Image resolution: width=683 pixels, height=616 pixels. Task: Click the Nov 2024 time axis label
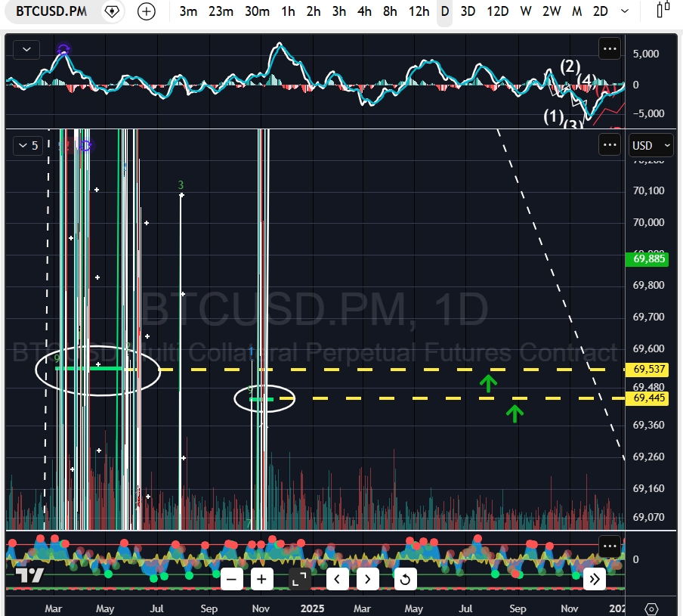coord(261,608)
